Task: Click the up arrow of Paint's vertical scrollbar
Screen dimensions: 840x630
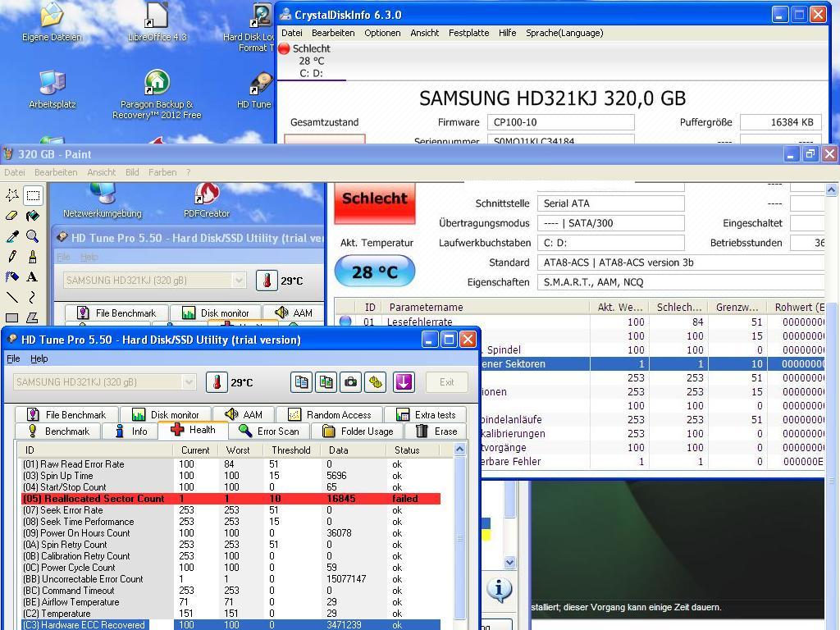Action: (831, 189)
